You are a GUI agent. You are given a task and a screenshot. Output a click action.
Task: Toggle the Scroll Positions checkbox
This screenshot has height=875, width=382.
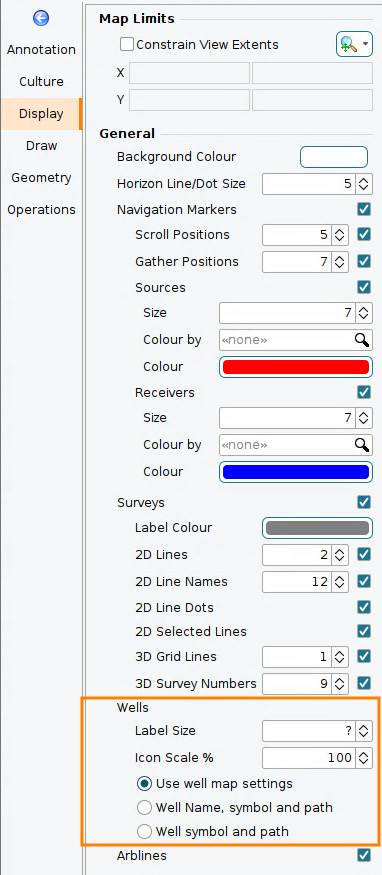tap(364, 234)
